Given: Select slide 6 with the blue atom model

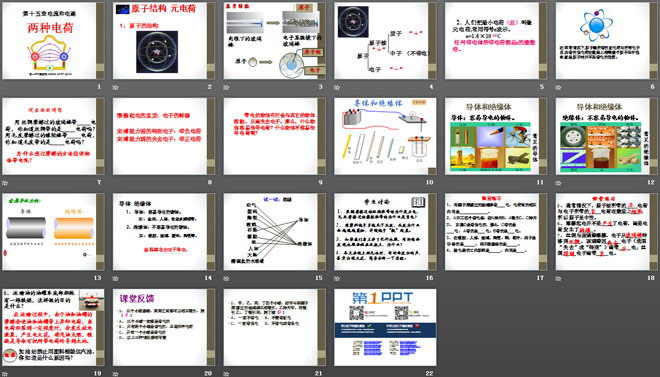Looking at the screenshot, I should 607,41.
